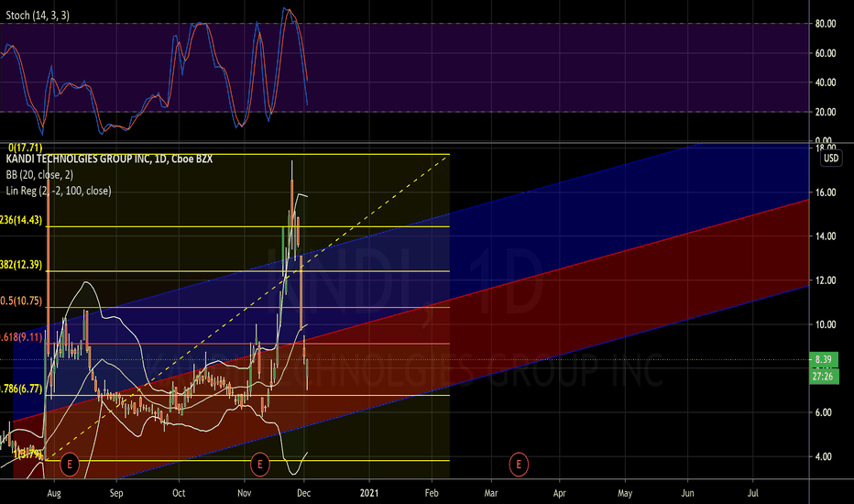Viewport: 854px width, 504px height.
Task: Click the 20.00 stochastic axis label
Action: [x=825, y=112]
